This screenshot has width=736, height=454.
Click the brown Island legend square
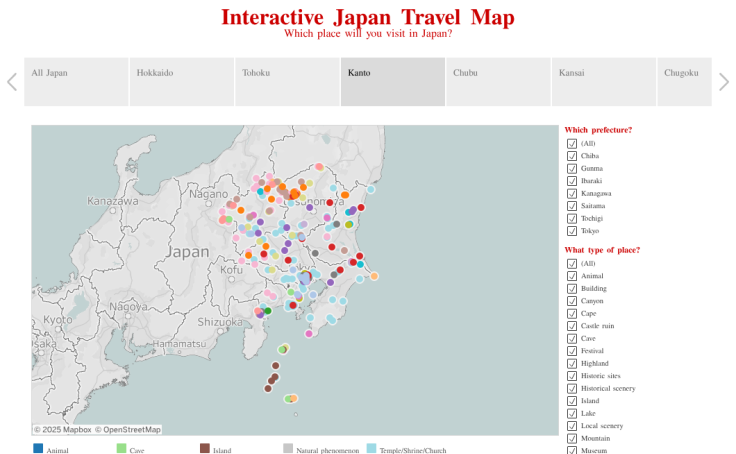205,449
